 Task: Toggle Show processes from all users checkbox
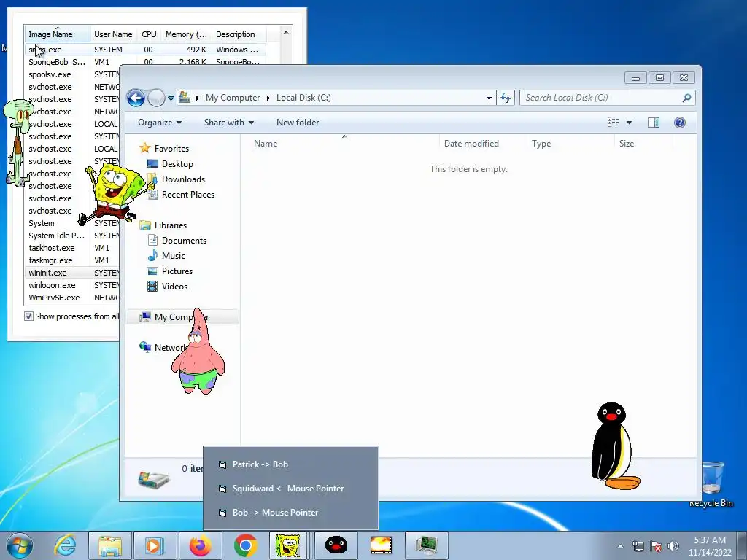point(28,316)
